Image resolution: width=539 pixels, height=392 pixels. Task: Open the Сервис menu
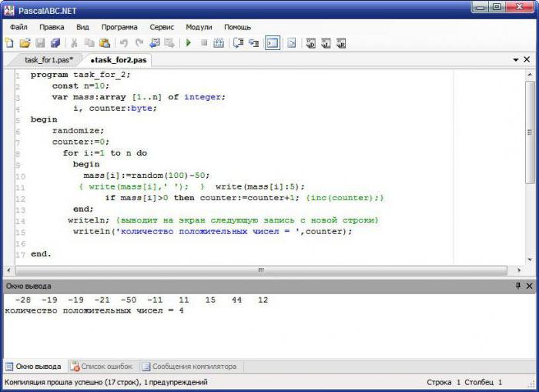[x=162, y=27]
